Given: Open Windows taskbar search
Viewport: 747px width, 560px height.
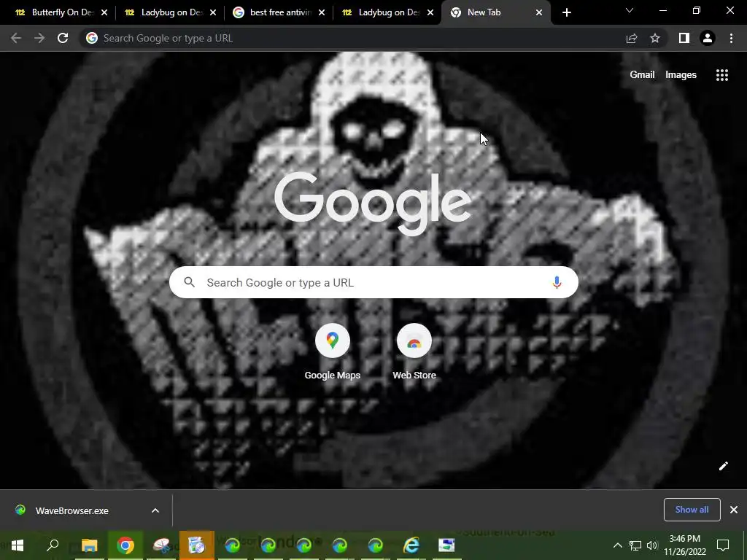Looking at the screenshot, I should coord(53,545).
